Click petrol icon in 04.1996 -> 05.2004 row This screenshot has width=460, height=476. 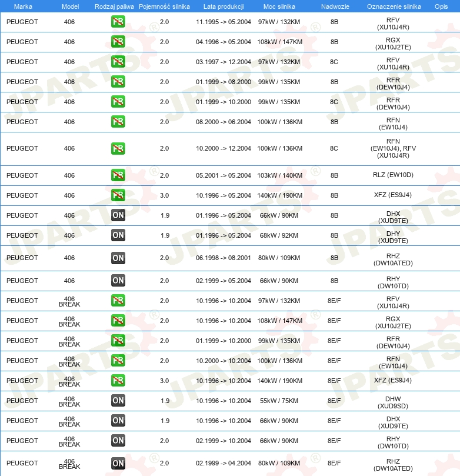pyautogui.click(x=118, y=42)
